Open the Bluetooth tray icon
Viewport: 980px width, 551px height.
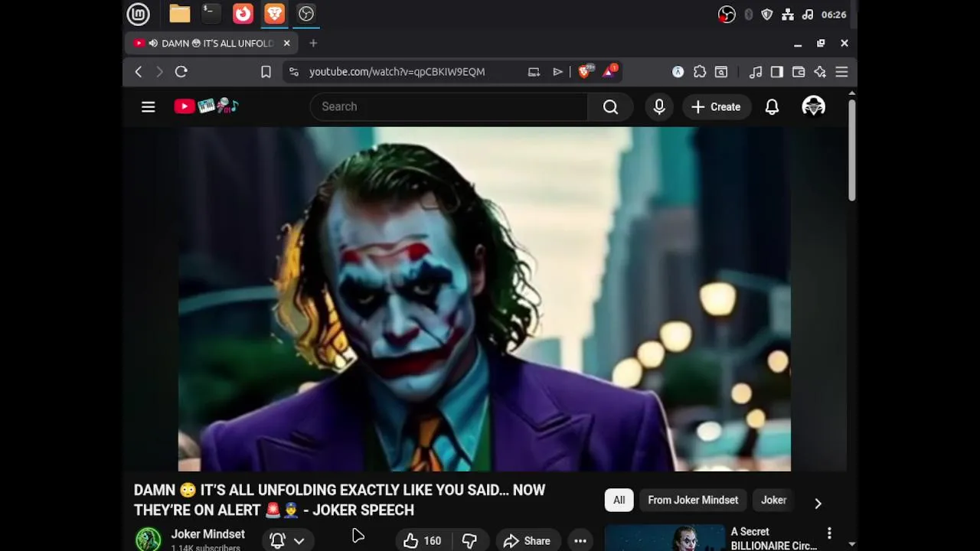(748, 15)
